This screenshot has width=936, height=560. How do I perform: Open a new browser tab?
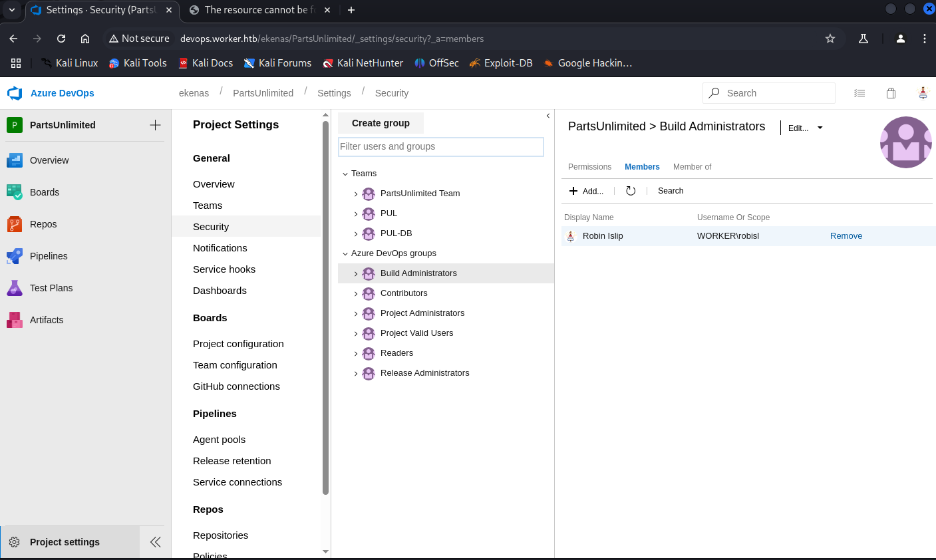pyautogui.click(x=351, y=10)
